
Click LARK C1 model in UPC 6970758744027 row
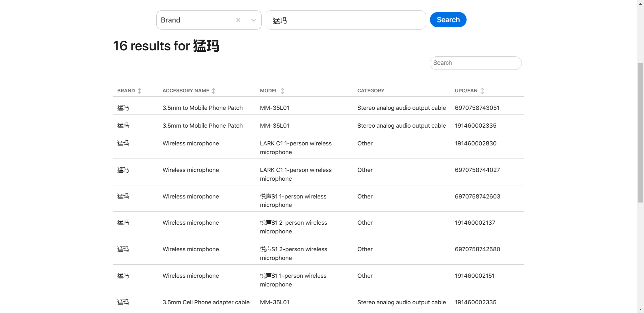(296, 174)
